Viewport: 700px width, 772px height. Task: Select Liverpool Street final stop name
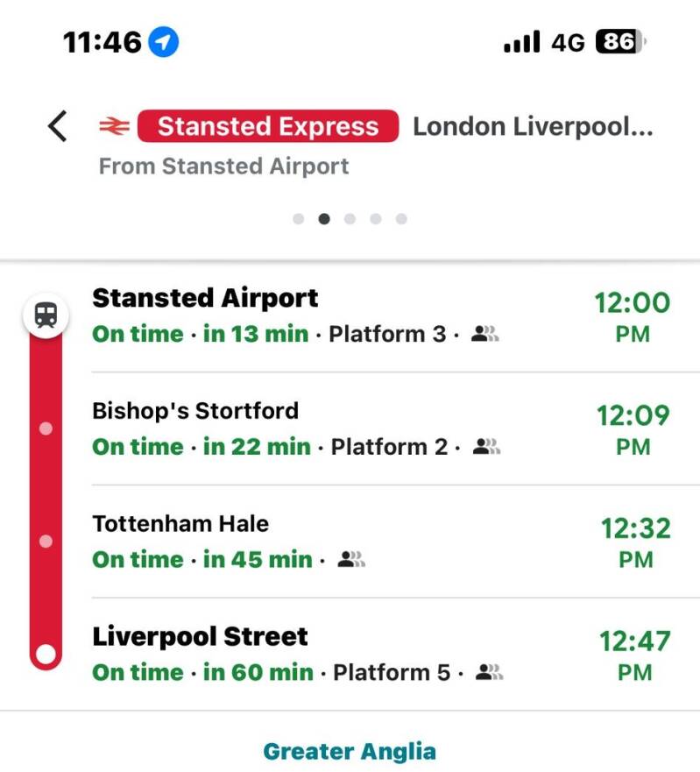coord(200,636)
